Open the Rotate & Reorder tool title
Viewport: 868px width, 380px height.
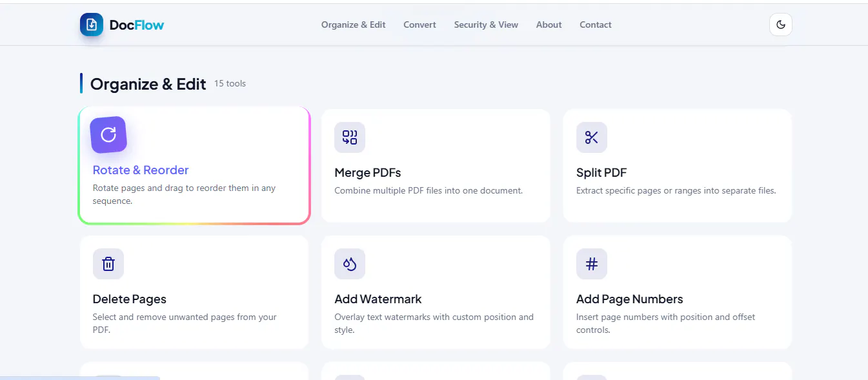tap(141, 170)
